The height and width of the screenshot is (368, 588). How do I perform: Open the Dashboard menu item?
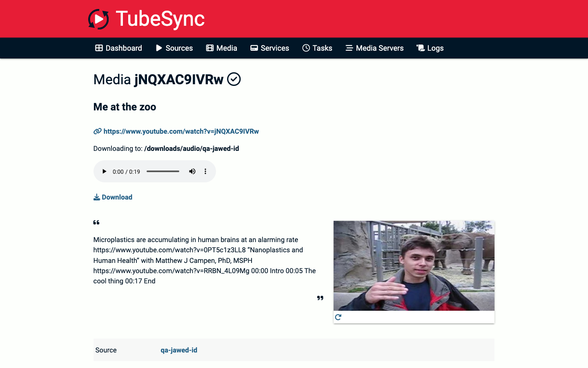[x=118, y=48]
